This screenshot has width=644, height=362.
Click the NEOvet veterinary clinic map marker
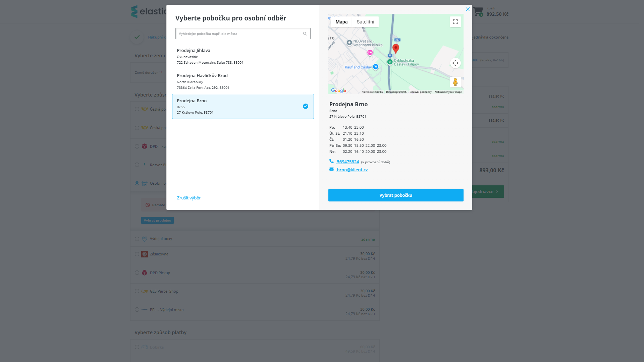click(x=349, y=43)
